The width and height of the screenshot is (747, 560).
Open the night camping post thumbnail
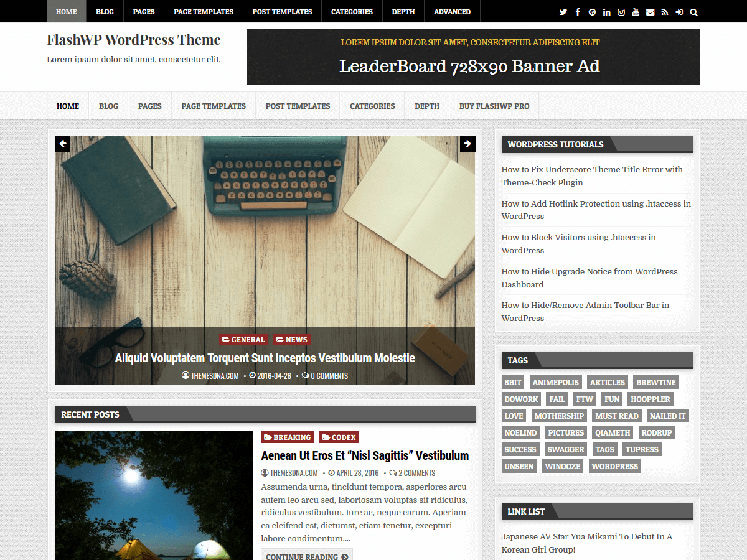[154, 495]
